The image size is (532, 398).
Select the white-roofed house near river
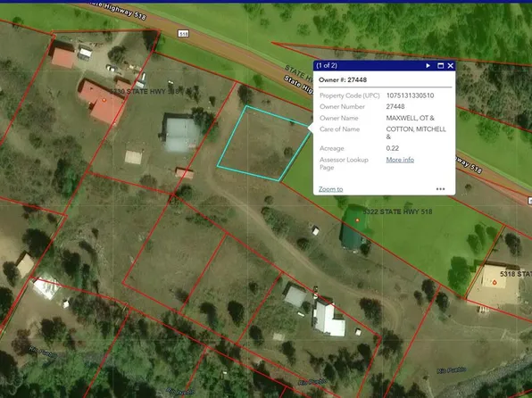point(328,319)
